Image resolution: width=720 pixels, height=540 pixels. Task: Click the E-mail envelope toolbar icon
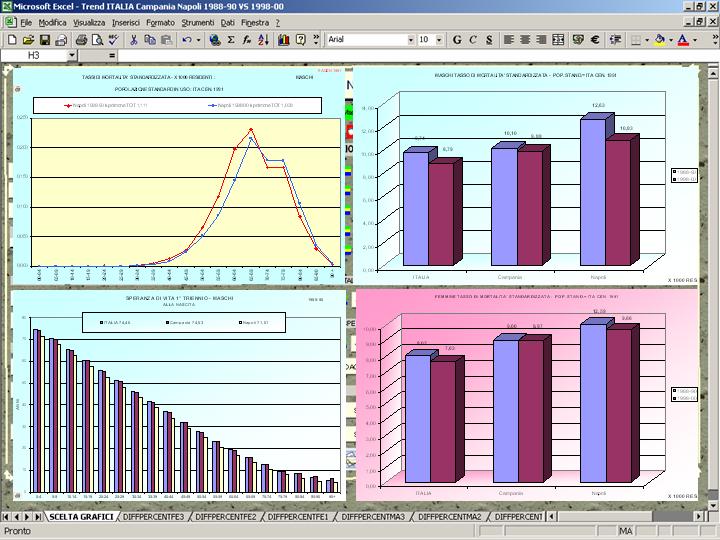click(61, 40)
